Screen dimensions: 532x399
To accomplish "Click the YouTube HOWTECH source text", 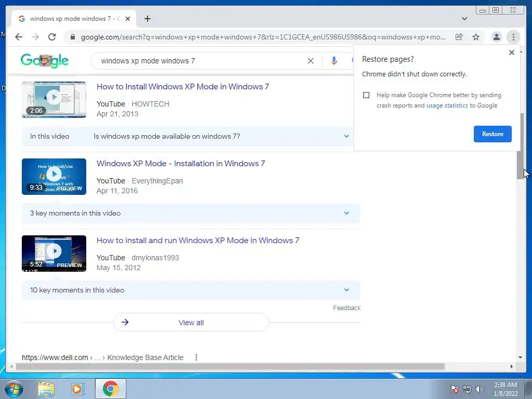I will [132, 104].
